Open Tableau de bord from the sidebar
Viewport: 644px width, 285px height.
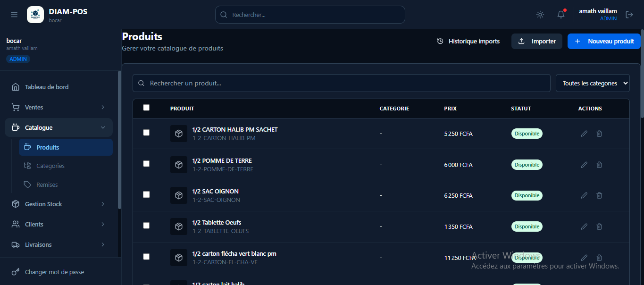coord(46,87)
